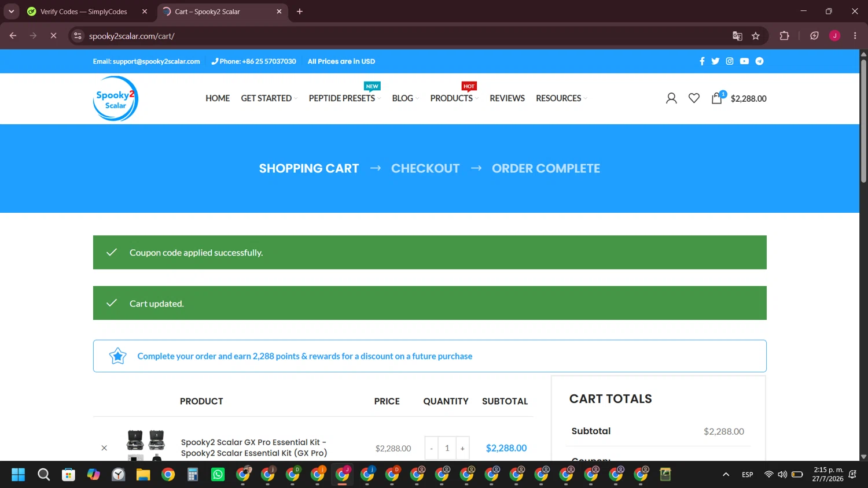Expand the PRODUCTS menu
The image size is (868, 488).
454,98
